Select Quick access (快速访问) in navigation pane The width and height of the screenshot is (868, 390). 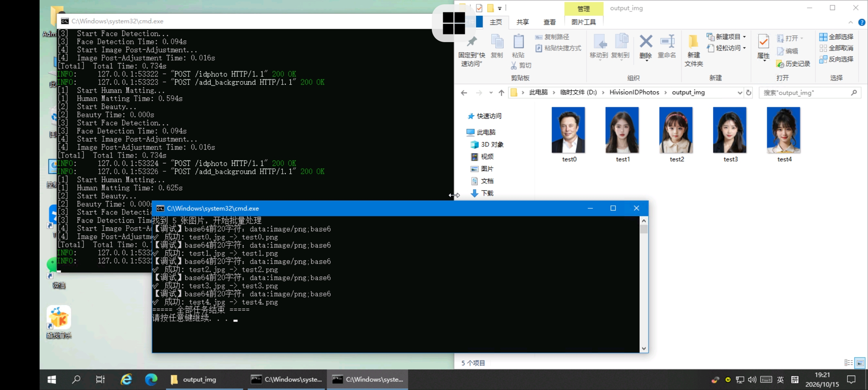pyautogui.click(x=484, y=116)
